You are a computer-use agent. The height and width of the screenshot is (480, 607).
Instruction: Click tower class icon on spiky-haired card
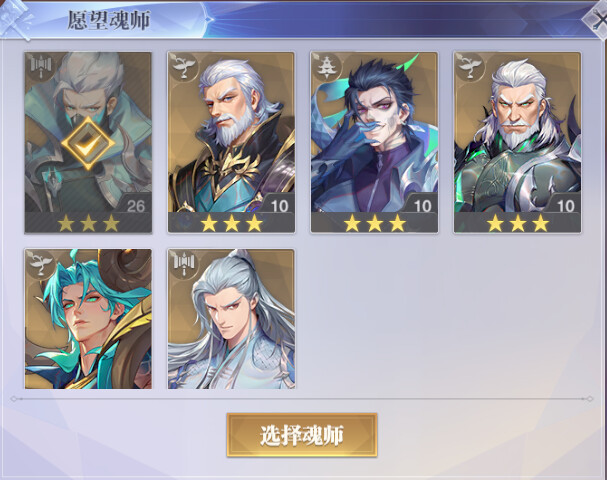(x=326, y=67)
